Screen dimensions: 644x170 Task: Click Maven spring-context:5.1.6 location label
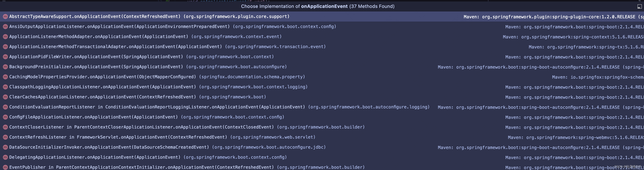point(573,37)
